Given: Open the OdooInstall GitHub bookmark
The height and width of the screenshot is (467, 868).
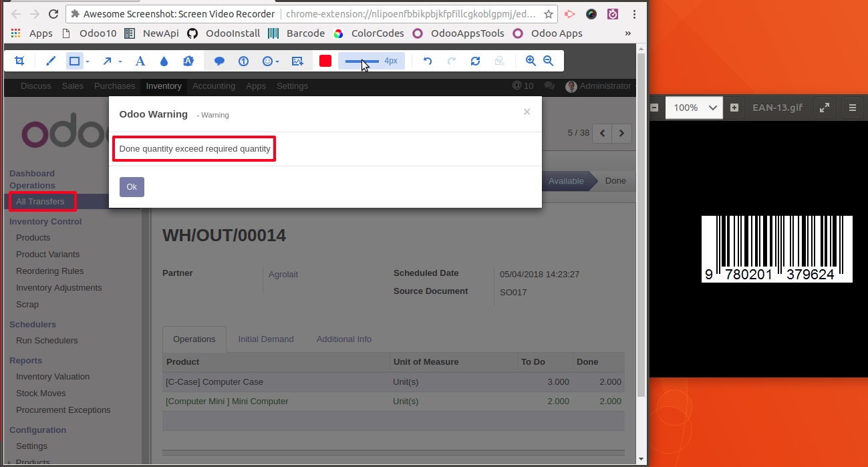Looking at the screenshot, I should (223, 33).
